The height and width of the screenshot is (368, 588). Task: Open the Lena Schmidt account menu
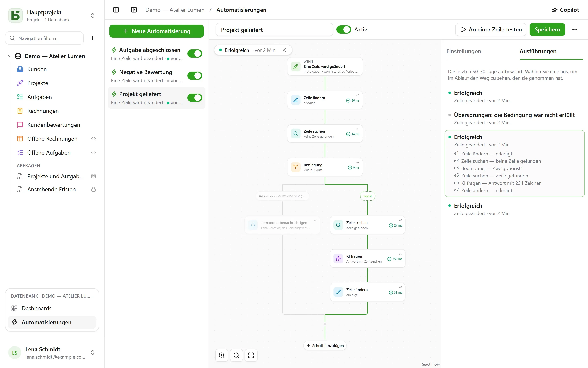pos(52,353)
